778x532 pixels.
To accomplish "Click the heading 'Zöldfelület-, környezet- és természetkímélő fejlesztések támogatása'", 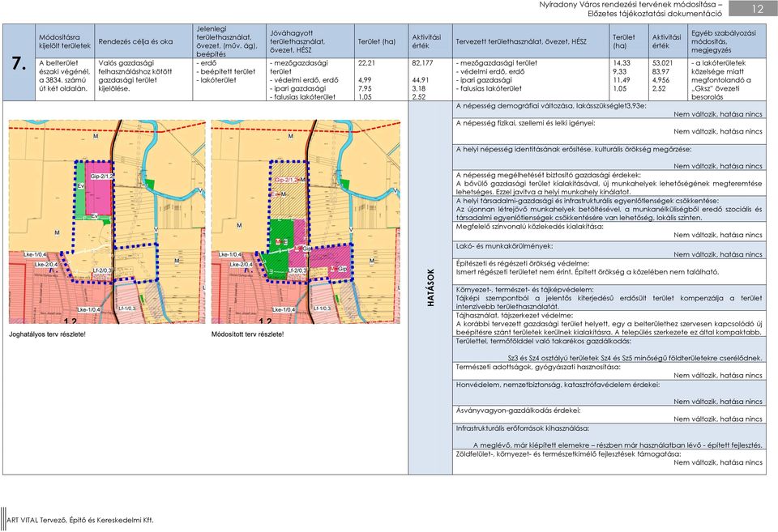I will 568,453.
